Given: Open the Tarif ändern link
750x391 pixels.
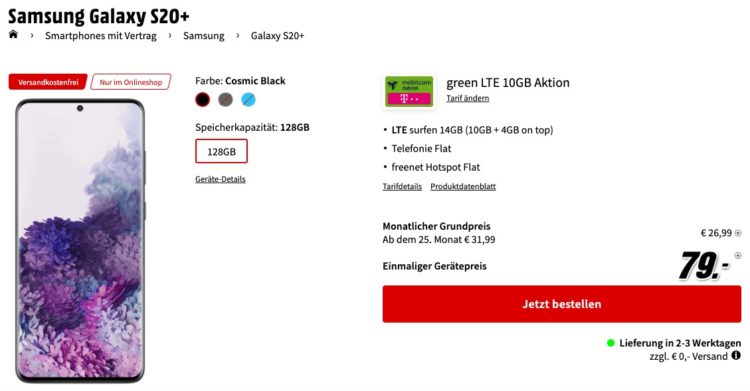Looking at the screenshot, I should 468,98.
